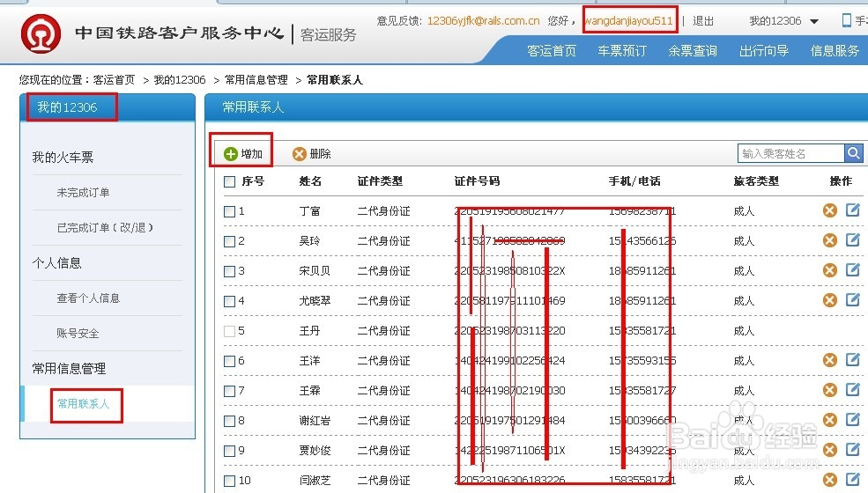Viewport: 868px width, 493px height.
Task: Click the 输入乘客姓名 search field
Action: pos(790,153)
